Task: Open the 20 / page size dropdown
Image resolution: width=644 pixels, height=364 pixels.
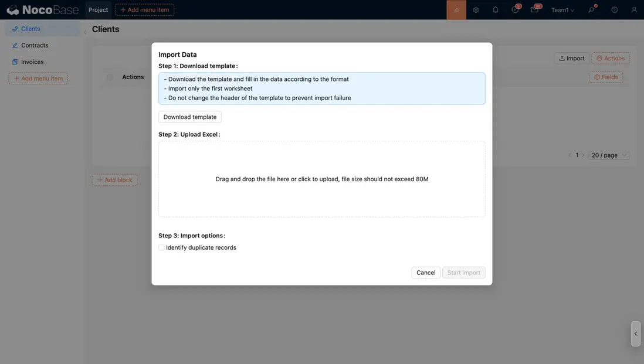Action: coord(609,155)
